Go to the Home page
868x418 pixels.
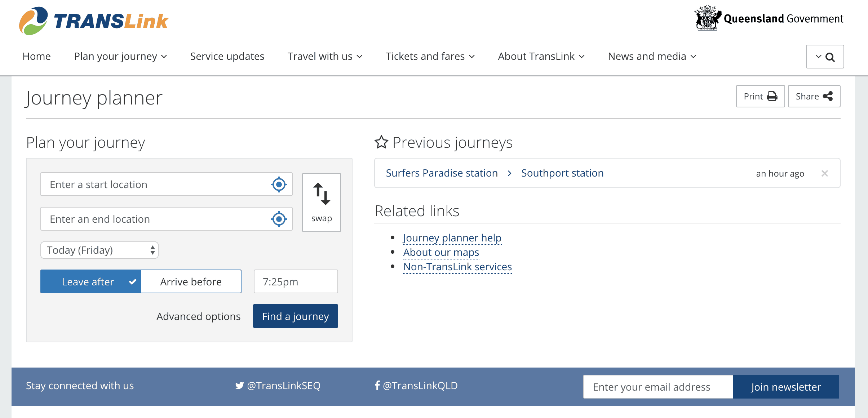pos(36,56)
